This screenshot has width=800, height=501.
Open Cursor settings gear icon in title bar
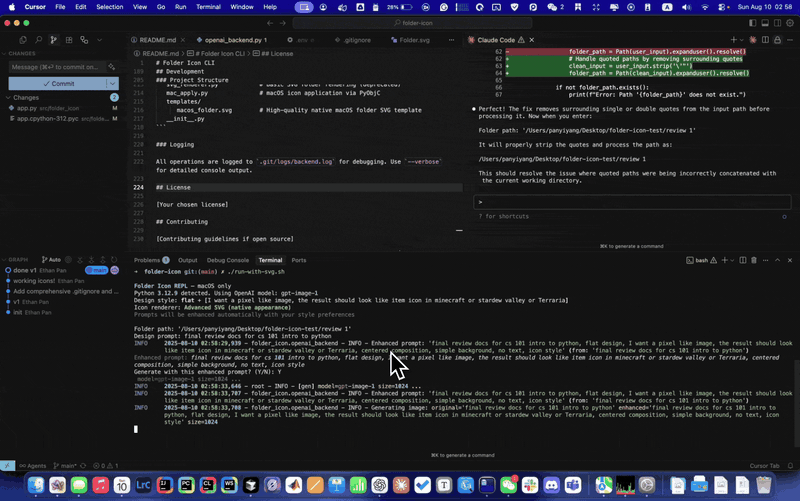click(790, 23)
